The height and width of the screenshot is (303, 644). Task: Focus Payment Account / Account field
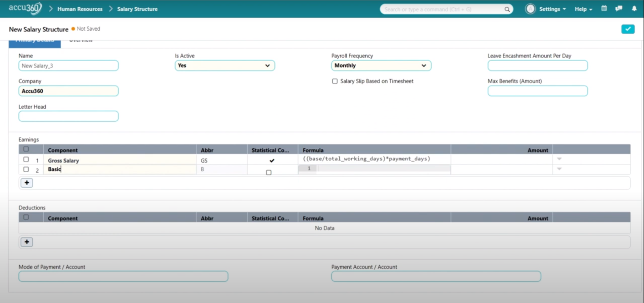tap(436, 276)
